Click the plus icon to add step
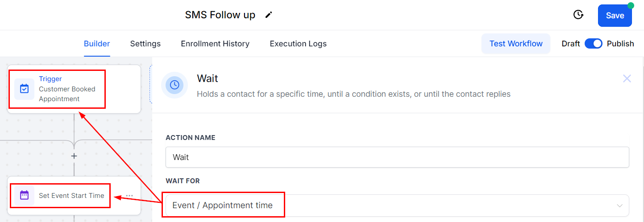 (74, 156)
